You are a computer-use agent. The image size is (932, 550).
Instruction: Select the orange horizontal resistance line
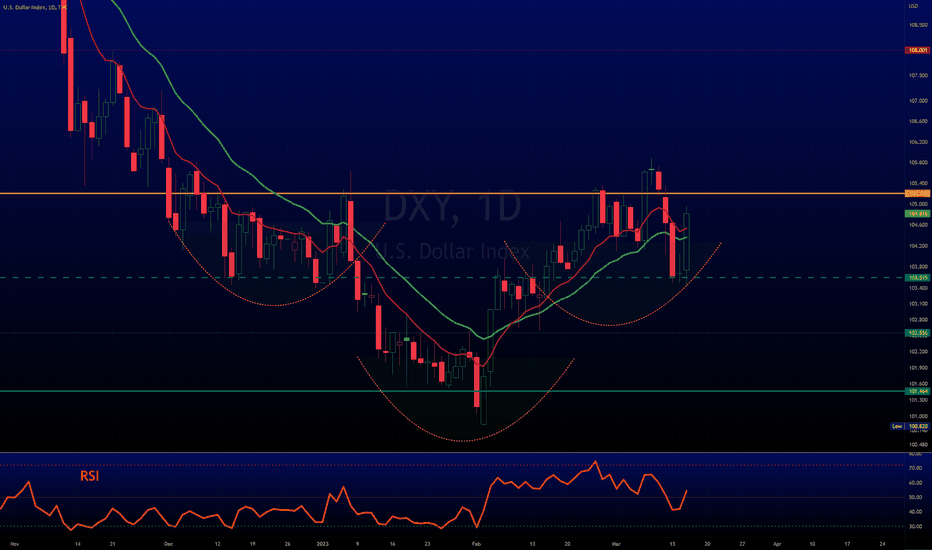[452, 193]
